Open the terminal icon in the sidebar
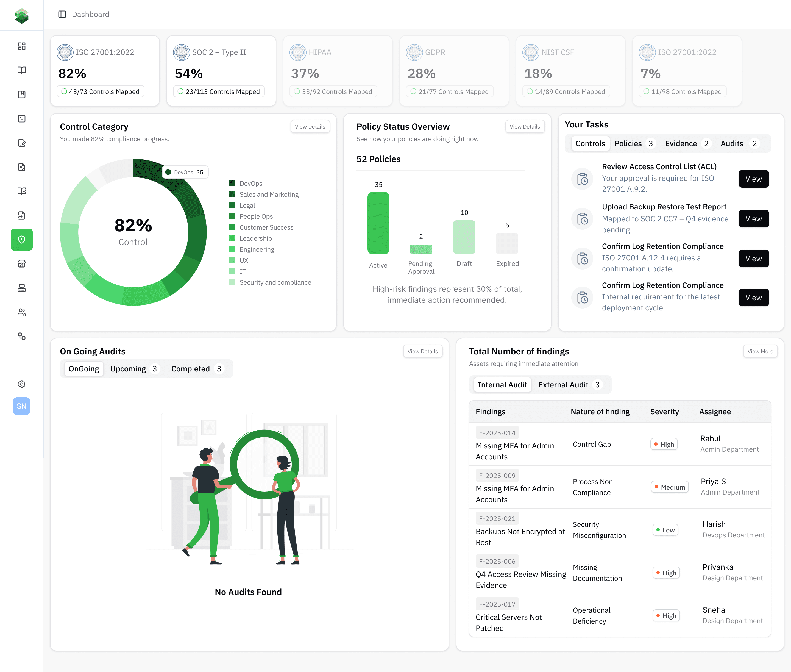The image size is (791, 672). click(x=22, y=118)
